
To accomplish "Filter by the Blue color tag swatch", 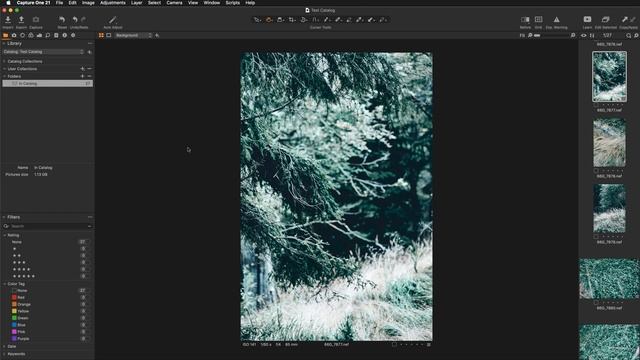I will point(14,325).
